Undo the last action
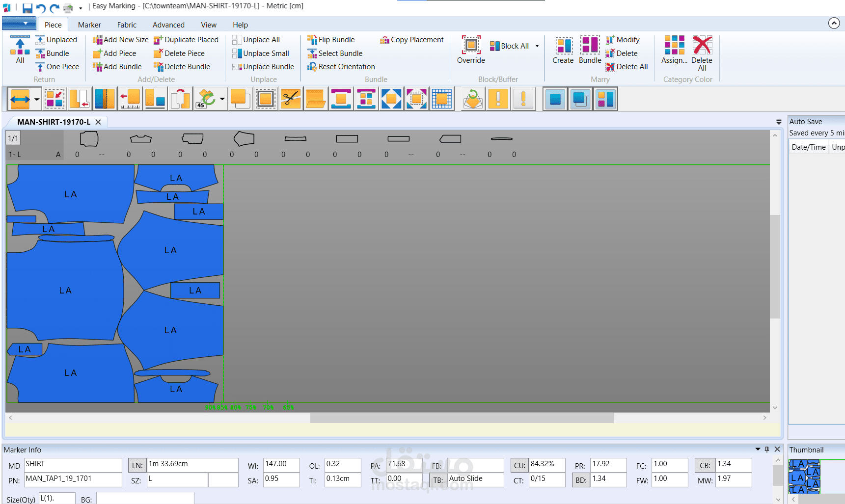This screenshot has height=504, width=845. 41,7
